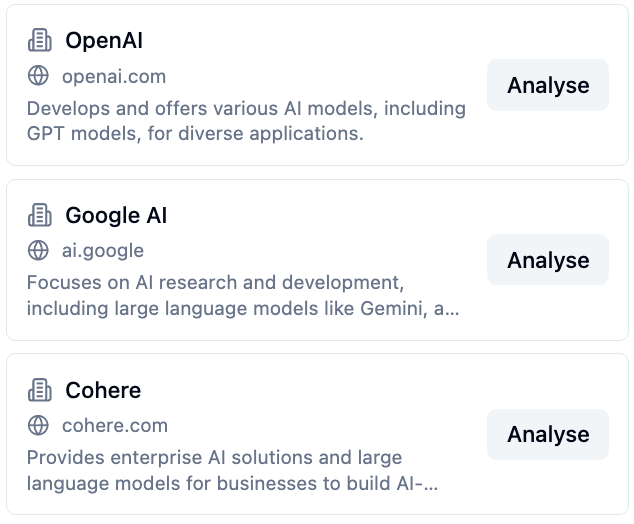Select the OpenAI company name heading

104,41
